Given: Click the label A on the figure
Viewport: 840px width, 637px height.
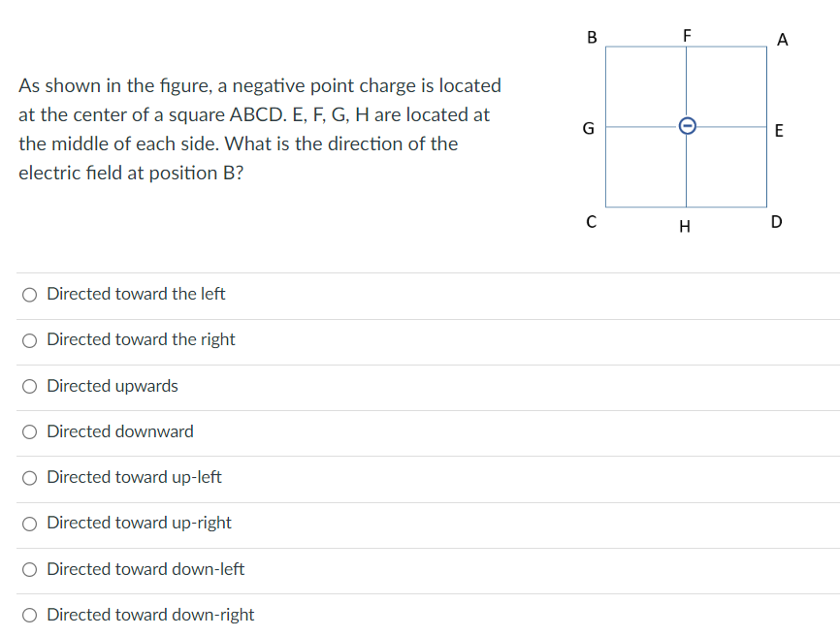Looking at the screenshot, I should (783, 40).
